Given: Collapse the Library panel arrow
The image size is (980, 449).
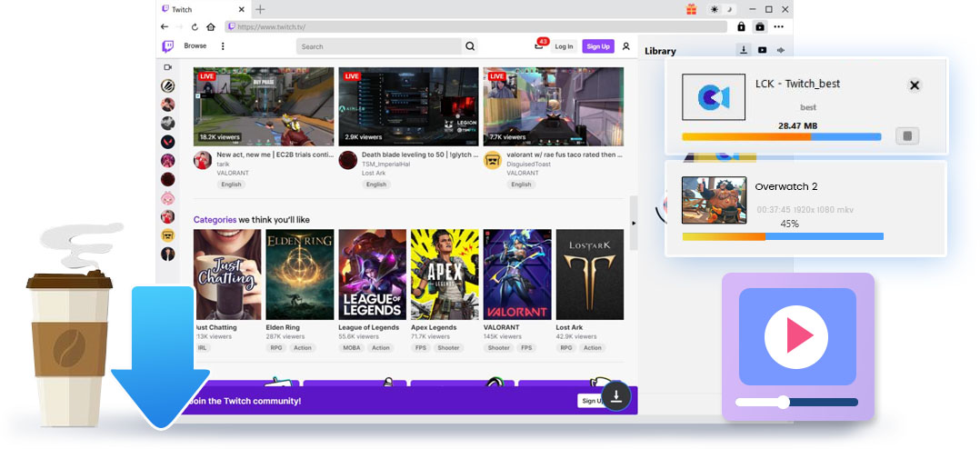Looking at the screenshot, I should point(633,223).
